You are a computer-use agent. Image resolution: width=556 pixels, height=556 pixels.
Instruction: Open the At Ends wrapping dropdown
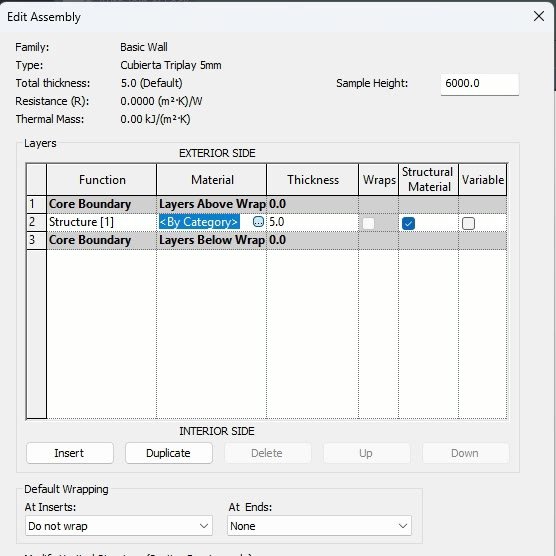(x=319, y=526)
